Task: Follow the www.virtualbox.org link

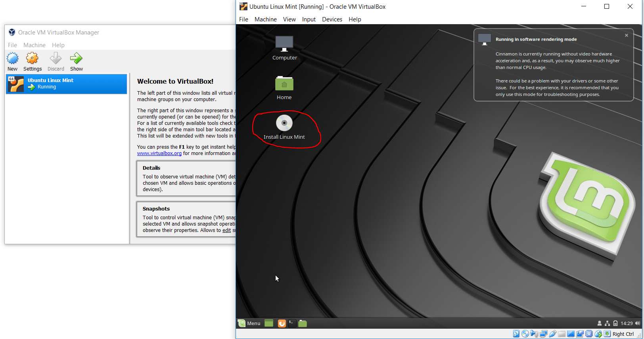Action: coord(159,153)
